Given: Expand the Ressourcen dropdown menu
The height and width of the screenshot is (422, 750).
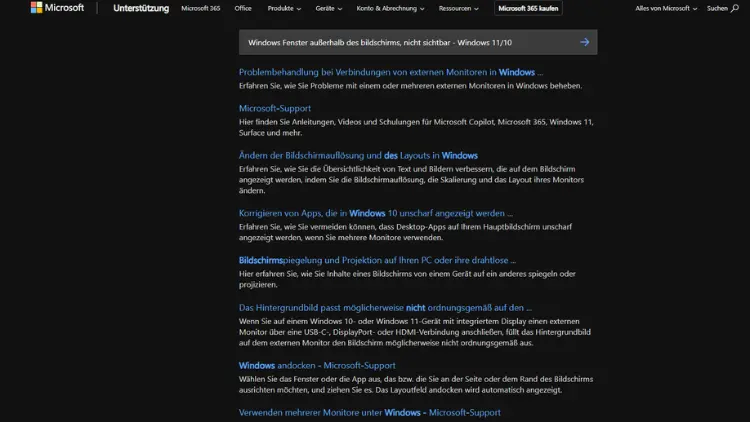Looking at the screenshot, I should pos(458,9).
